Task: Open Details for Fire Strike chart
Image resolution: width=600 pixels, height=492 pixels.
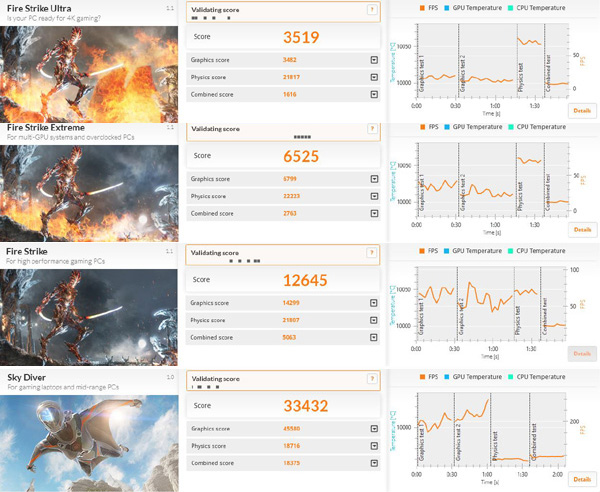Action: (x=582, y=354)
